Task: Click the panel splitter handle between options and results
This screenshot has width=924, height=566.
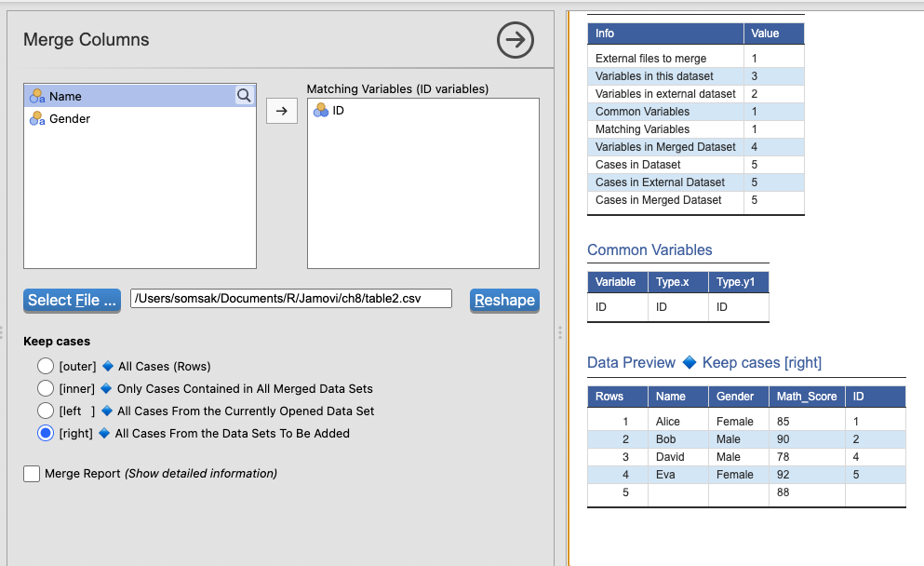Action: click(560, 333)
